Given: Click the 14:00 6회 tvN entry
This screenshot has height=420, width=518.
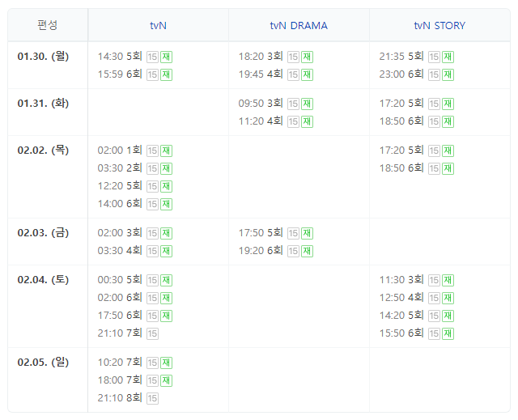Looking at the screenshot, I should [120, 204].
